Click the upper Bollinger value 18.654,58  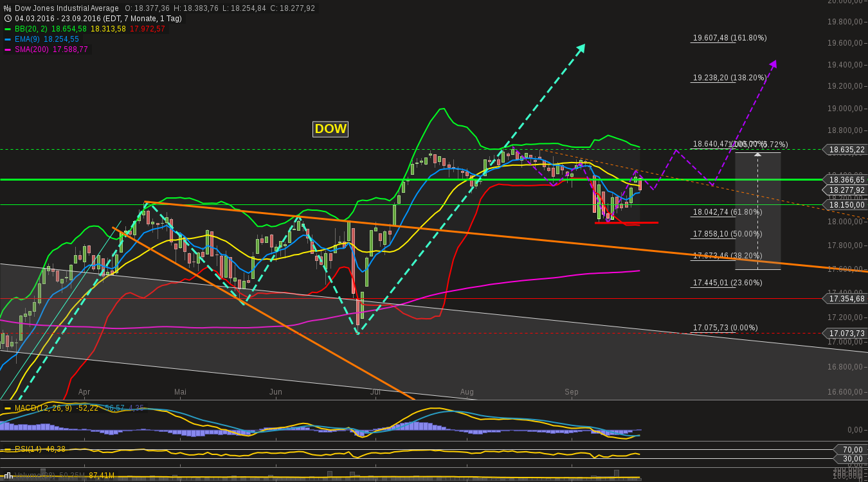pyautogui.click(x=69, y=29)
